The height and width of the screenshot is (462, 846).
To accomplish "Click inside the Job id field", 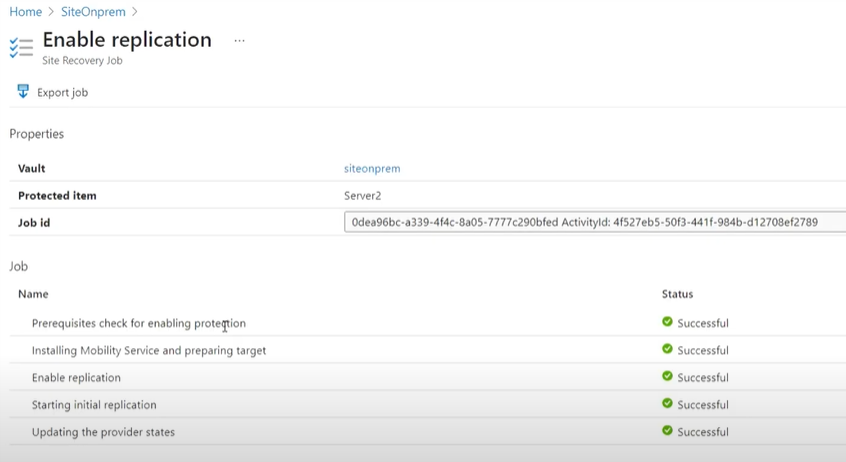I will 595,222.
